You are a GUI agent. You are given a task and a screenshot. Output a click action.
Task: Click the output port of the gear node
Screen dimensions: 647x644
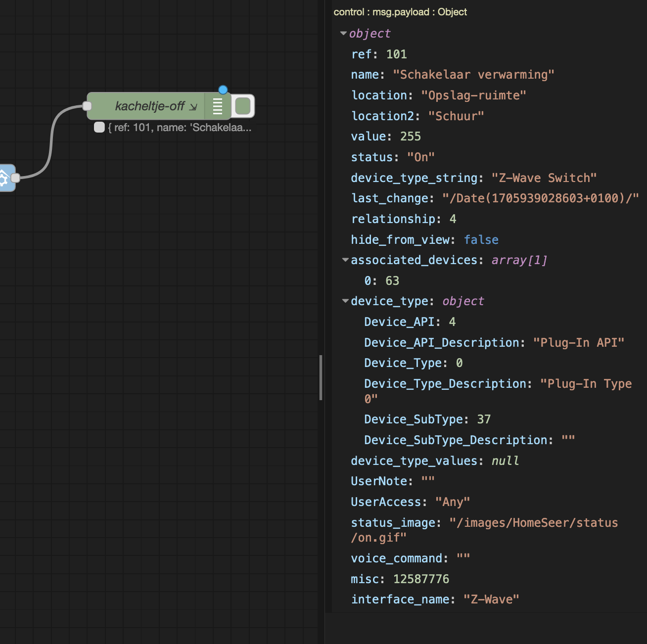click(16, 178)
